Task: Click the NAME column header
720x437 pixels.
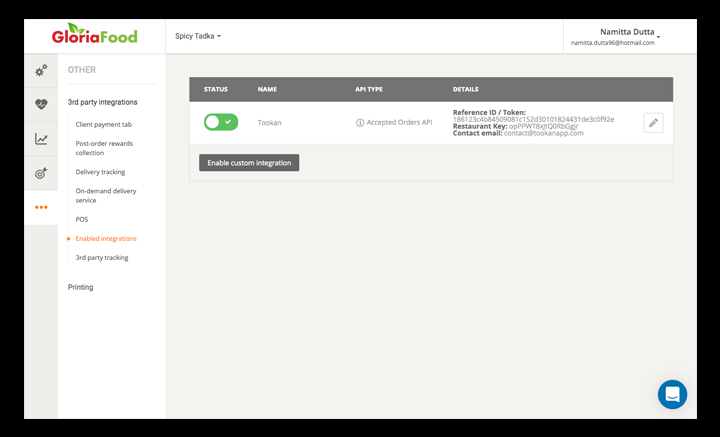Action: [x=267, y=89]
